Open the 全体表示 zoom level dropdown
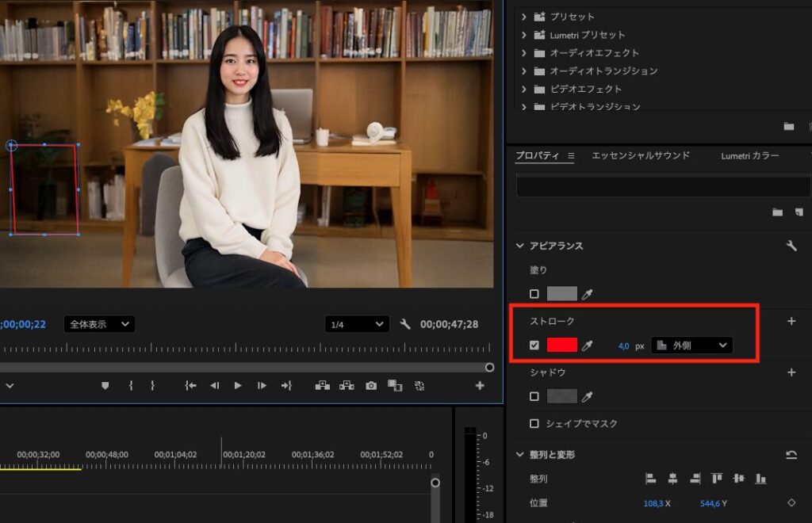This screenshot has height=523, width=812. (99, 324)
